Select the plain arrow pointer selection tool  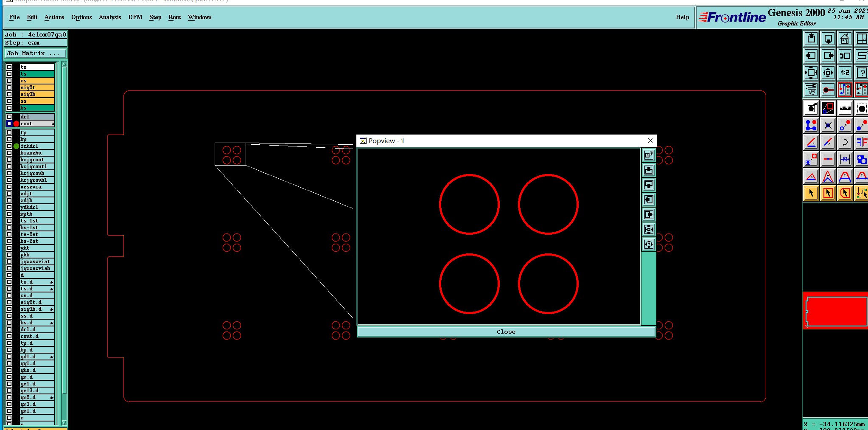pos(811,193)
